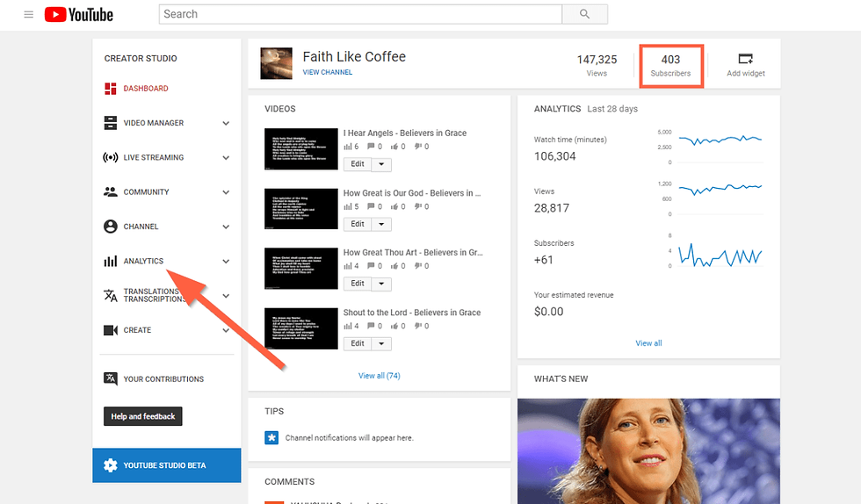Click the estimated revenue $0.00 value
Viewport: 861px width, 504px height.
pos(548,312)
